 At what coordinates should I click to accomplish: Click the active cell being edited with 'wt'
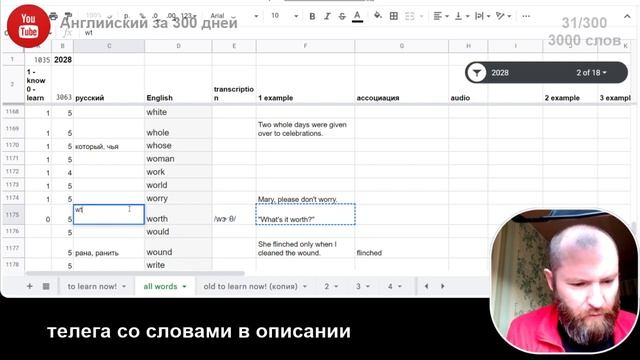[109, 215]
